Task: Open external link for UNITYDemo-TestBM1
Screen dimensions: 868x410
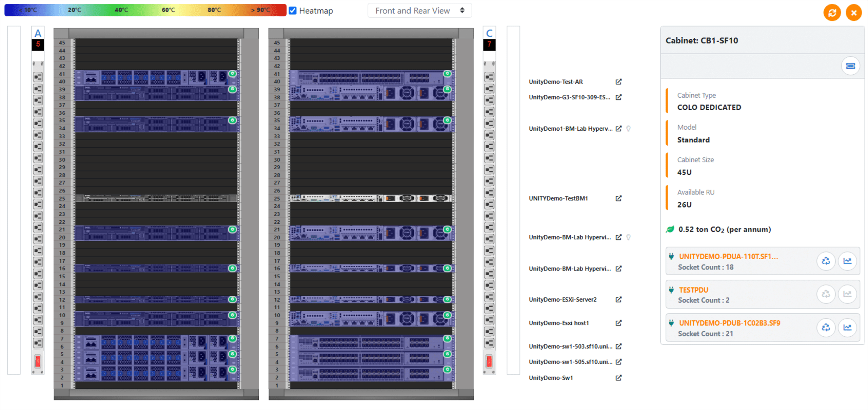Action: (x=619, y=198)
